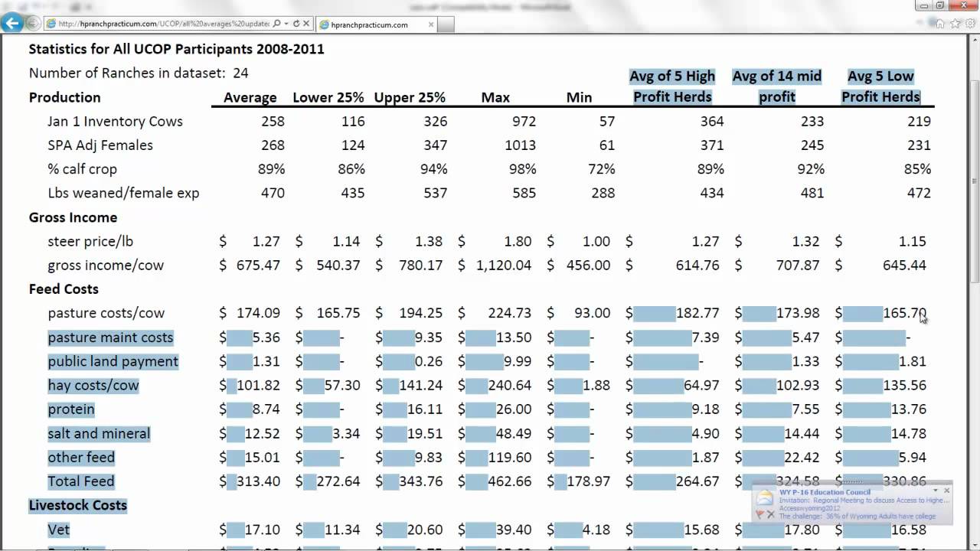Click the 'SPA Adj Females' row label
The height and width of the screenshot is (551, 980).
click(x=100, y=145)
